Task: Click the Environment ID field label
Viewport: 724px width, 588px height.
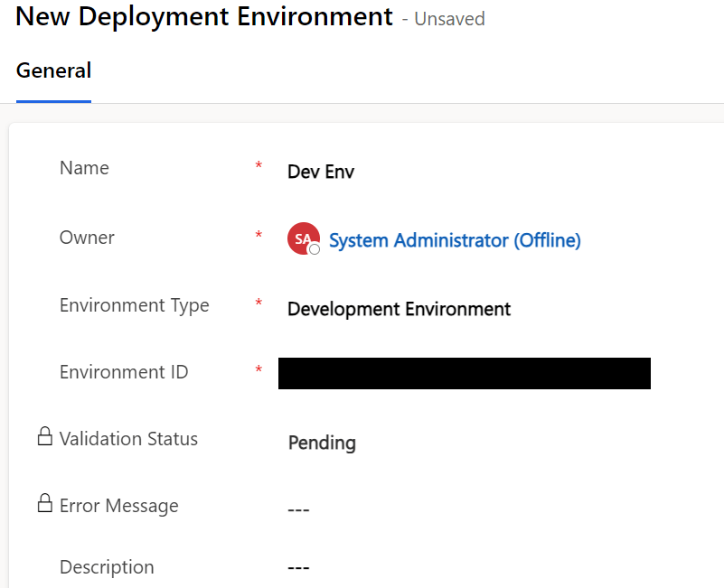Action: [x=124, y=372]
